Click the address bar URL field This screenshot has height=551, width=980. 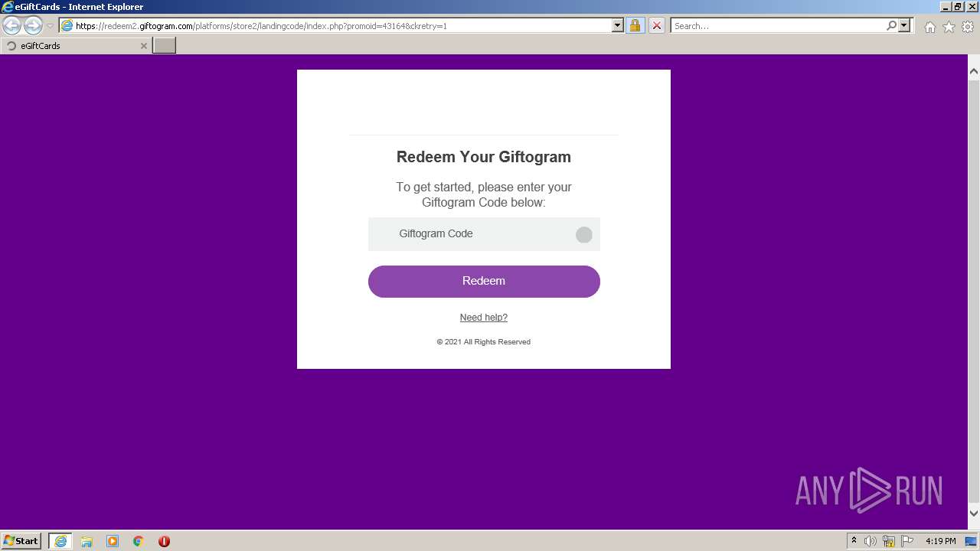pos(335,26)
